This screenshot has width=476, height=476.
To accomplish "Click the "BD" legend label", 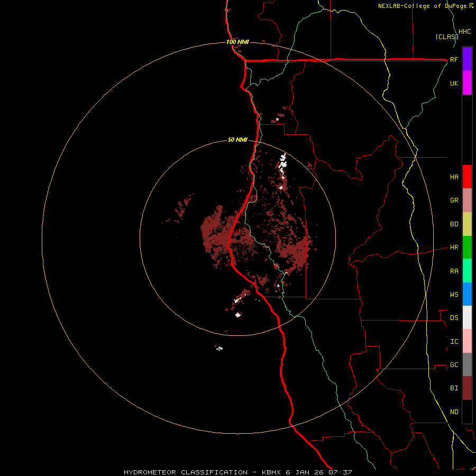I will coord(454,224).
